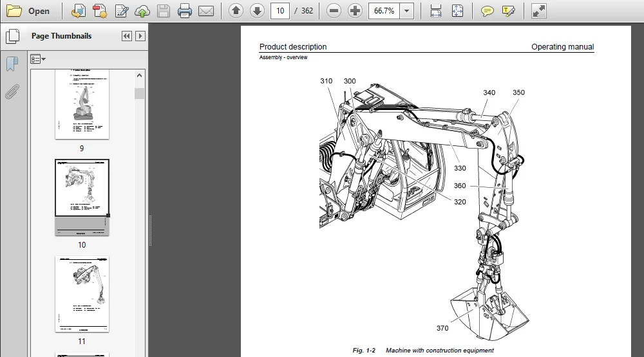Viewport: 644px width, 357px height.
Task: Click the fit width scrolling icon
Action: point(436,11)
